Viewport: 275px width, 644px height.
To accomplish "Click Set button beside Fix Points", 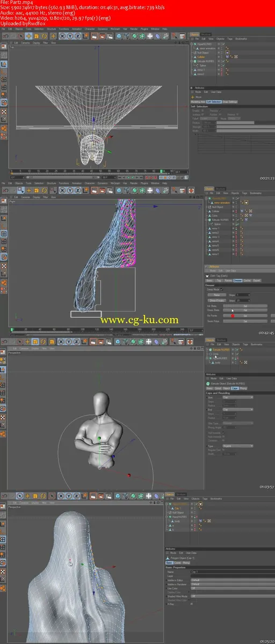I will point(245,316).
